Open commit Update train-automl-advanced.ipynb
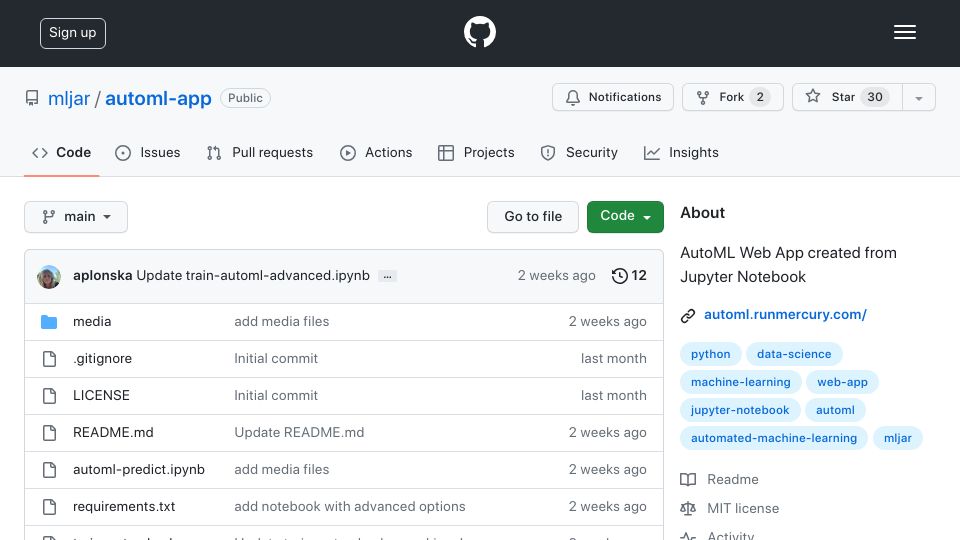 [253, 276]
